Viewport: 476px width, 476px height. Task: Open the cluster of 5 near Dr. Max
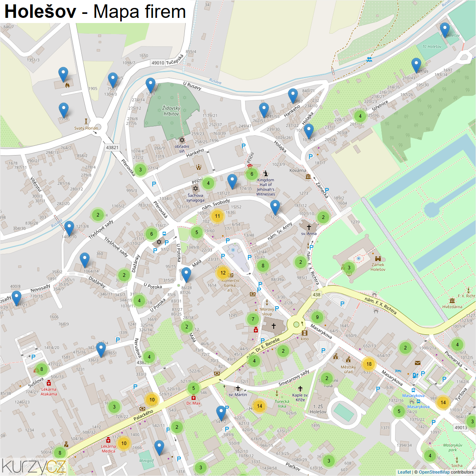pos(193,388)
